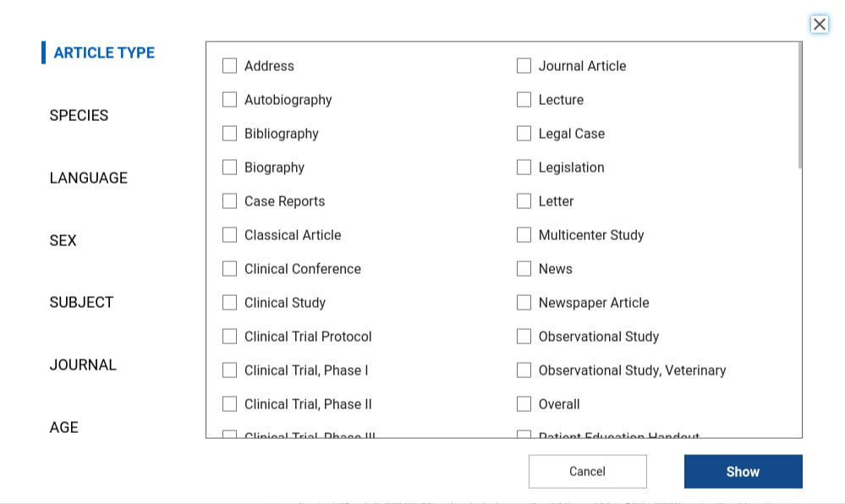The width and height of the screenshot is (845, 504).
Task: Click the article type list scrollbar
Action: (x=799, y=106)
